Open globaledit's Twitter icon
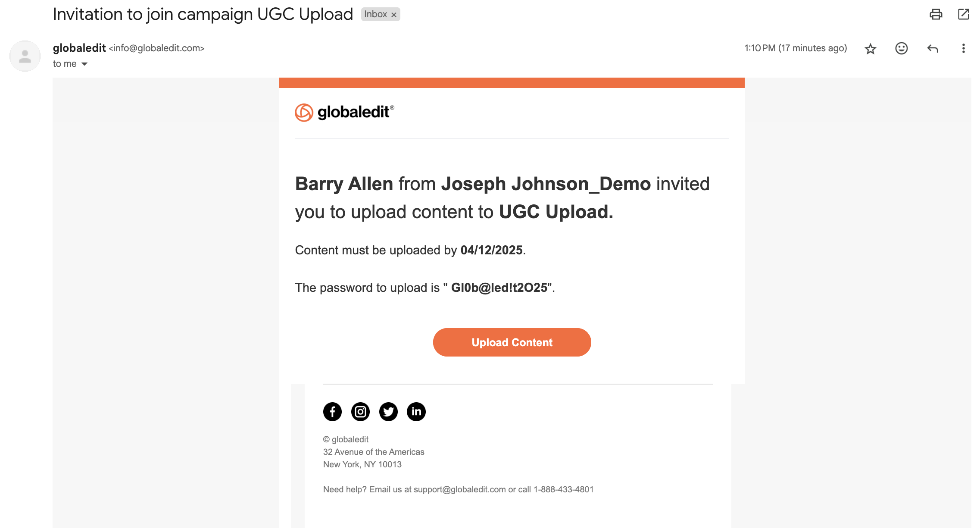The height and width of the screenshot is (532, 980). [x=388, y=412]
